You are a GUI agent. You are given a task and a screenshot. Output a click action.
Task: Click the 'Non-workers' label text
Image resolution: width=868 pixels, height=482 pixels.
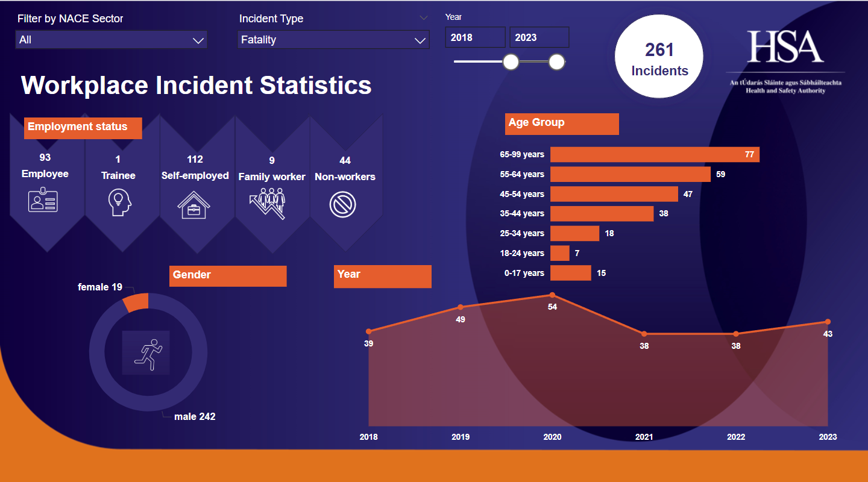[x=345, y=177]
